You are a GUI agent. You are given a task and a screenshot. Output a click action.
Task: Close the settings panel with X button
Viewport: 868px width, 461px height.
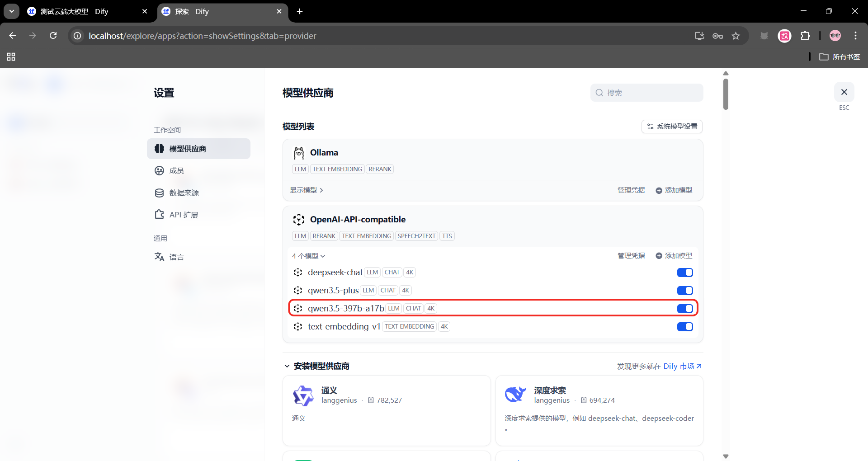844,92
